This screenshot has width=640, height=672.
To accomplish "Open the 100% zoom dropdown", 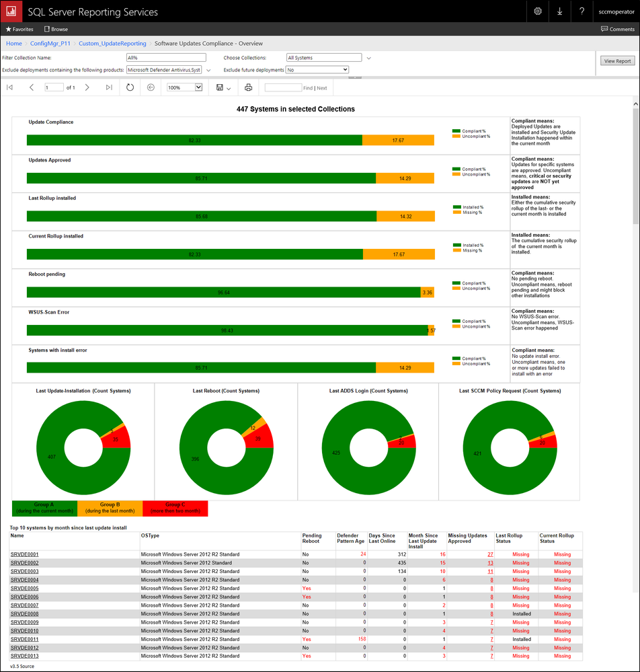I will [x=184, y=87].
